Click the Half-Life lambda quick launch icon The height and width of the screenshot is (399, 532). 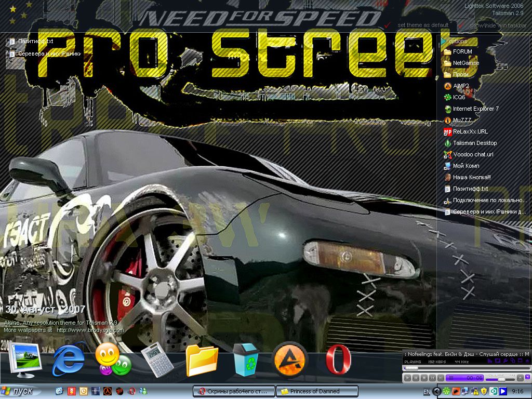(x=108, y=391)
